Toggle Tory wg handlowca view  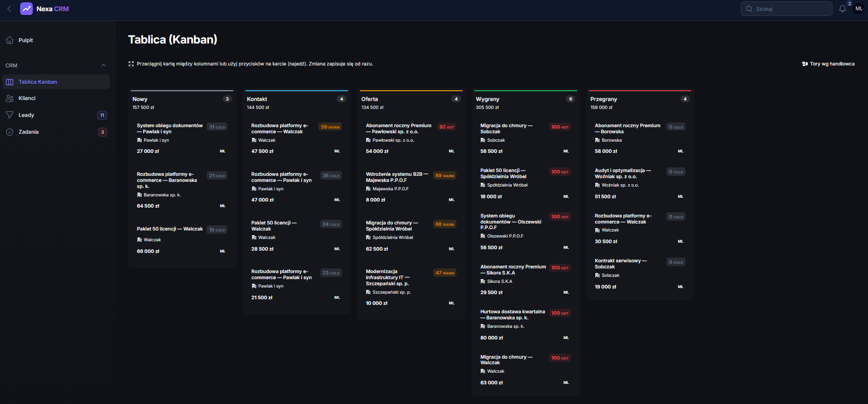[828, 64]
